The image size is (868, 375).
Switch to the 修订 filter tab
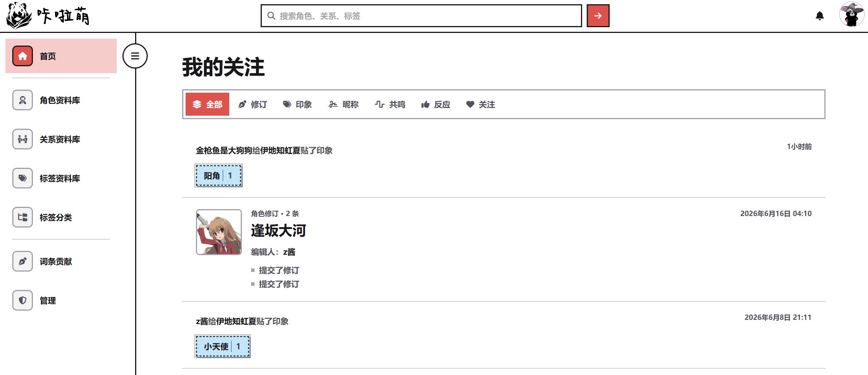(253, 104)
